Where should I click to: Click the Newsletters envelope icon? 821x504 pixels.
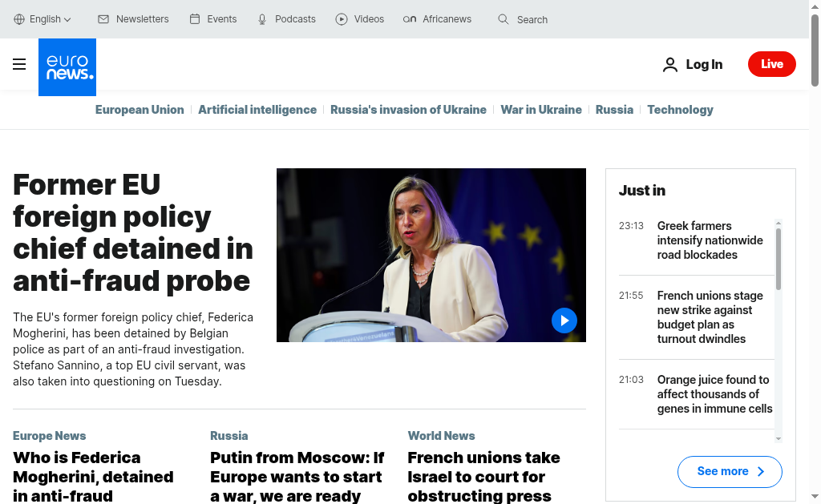[x=103, y=19]
